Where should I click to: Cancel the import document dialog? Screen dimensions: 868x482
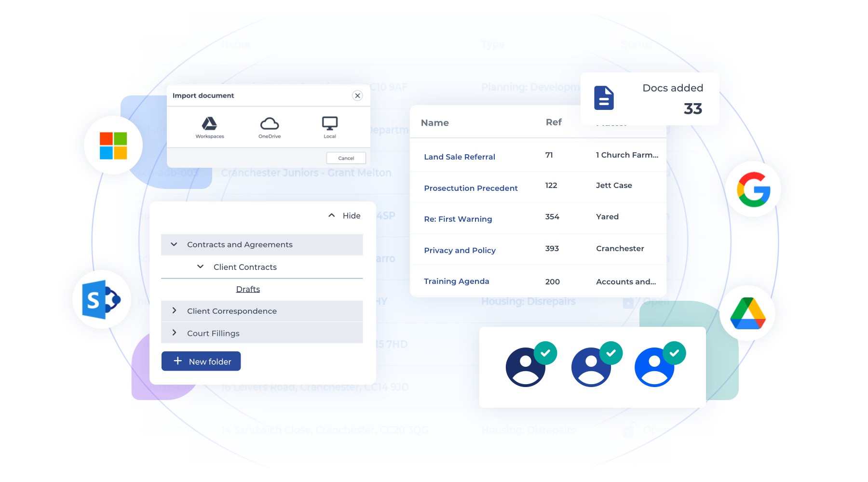point(346,158)
